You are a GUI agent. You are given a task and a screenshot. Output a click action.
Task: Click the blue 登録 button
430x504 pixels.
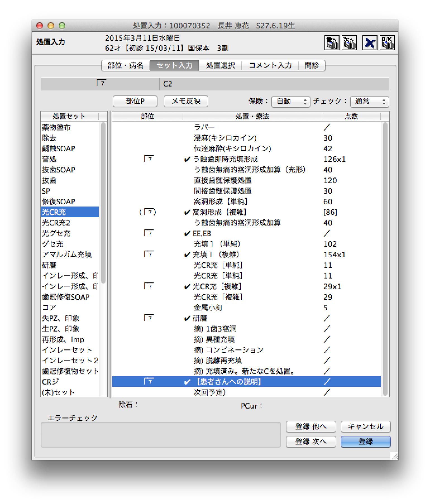pyautogui.click(x=365, y=441)
